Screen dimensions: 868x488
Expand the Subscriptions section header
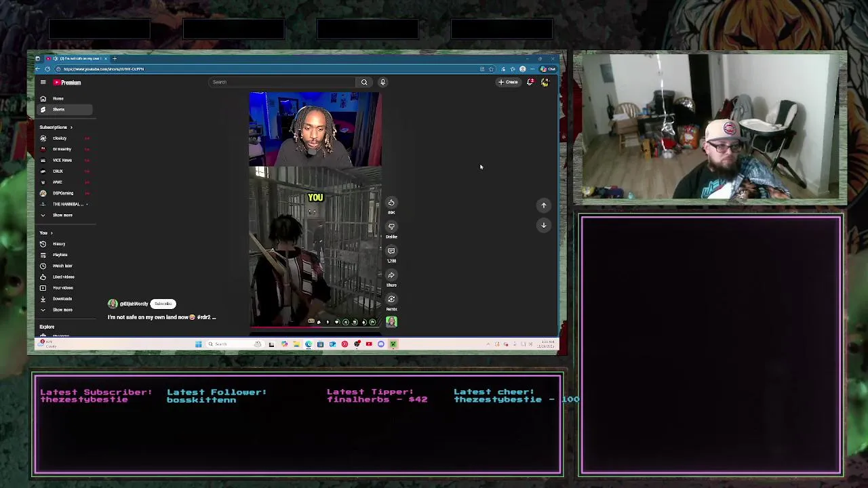(56, 127)
